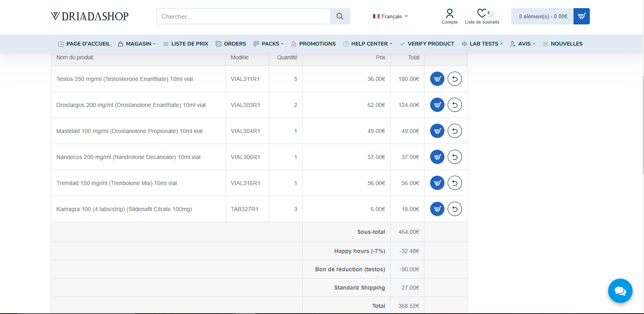Click the search magnifier button

click(x=340, y=16)
